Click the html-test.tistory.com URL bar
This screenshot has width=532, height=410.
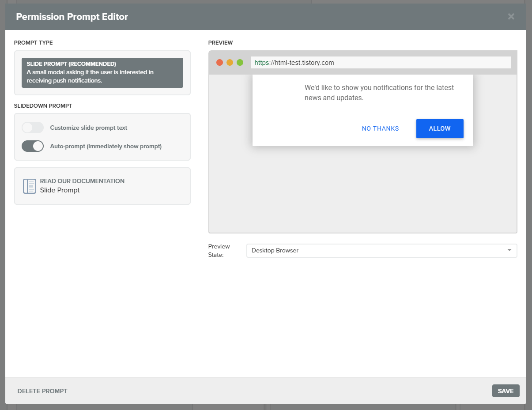tap(381, 63)
